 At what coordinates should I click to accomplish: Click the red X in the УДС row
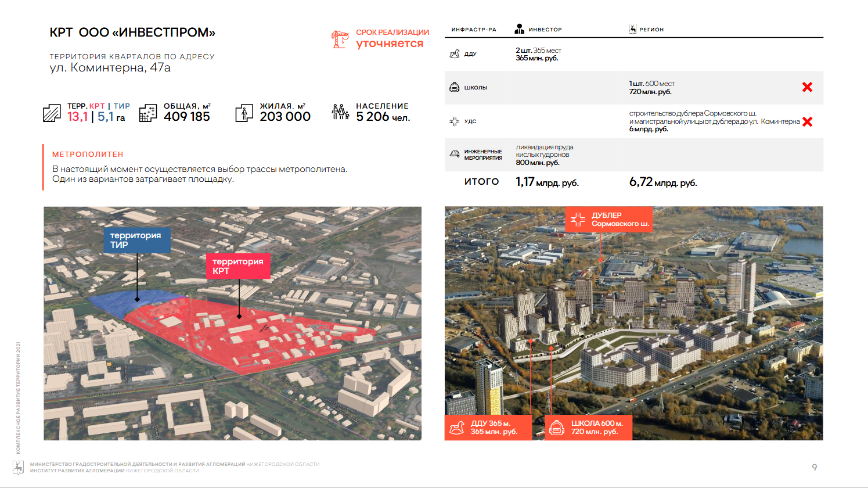tap(807, 121)
